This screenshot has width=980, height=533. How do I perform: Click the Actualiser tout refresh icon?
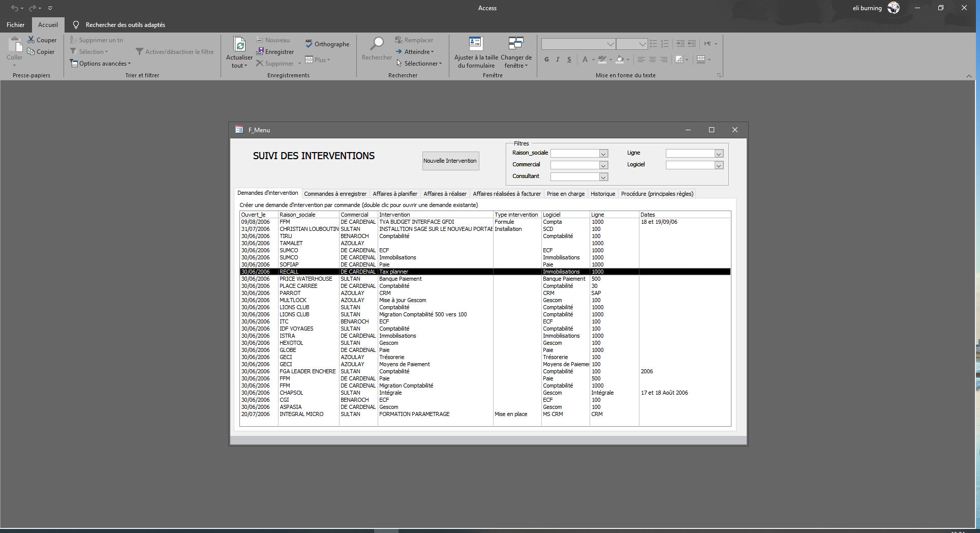coord(239,44)
